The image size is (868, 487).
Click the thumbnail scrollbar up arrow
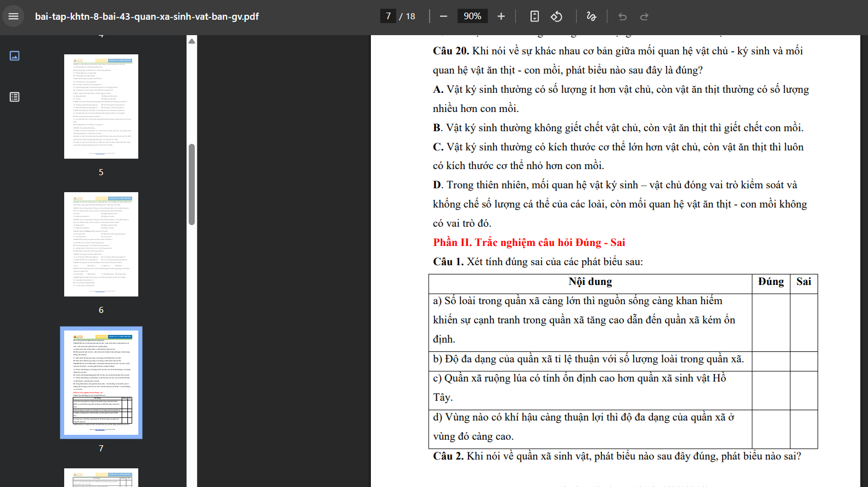(191, 41)
